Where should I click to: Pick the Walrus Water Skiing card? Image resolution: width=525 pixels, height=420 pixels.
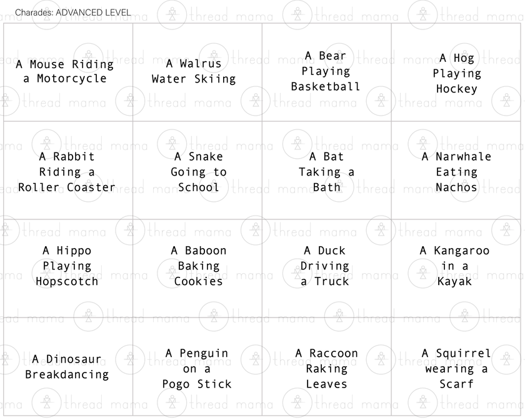point(194,71)
